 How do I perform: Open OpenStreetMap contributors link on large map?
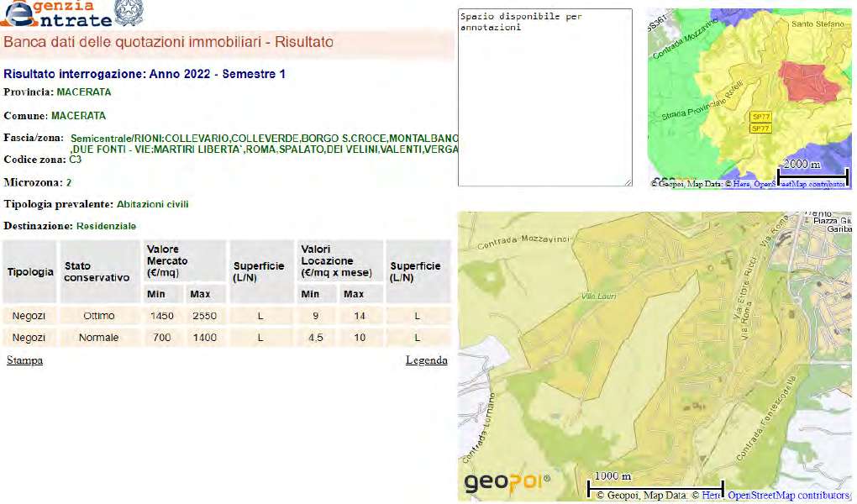788,496
